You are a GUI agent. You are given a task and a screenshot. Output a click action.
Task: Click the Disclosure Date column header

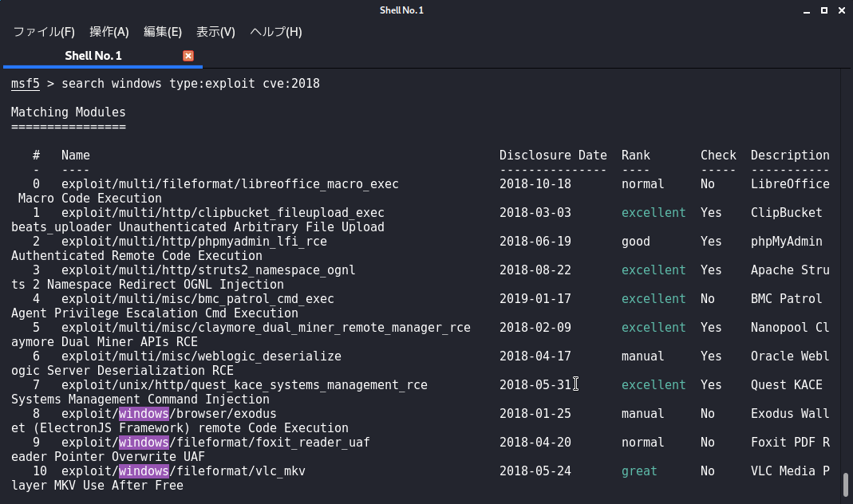(x=553, y=156)
